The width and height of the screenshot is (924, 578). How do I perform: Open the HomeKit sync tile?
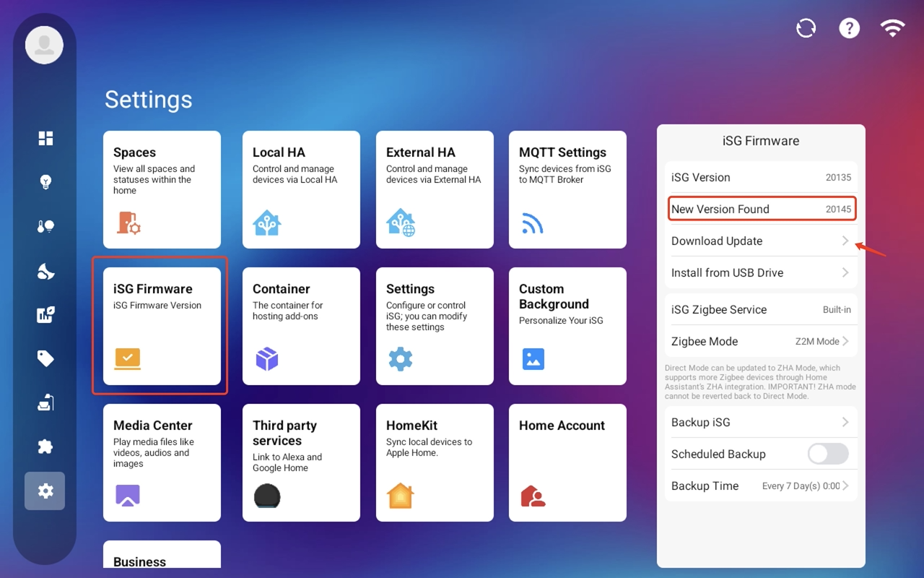pos(435,462)
